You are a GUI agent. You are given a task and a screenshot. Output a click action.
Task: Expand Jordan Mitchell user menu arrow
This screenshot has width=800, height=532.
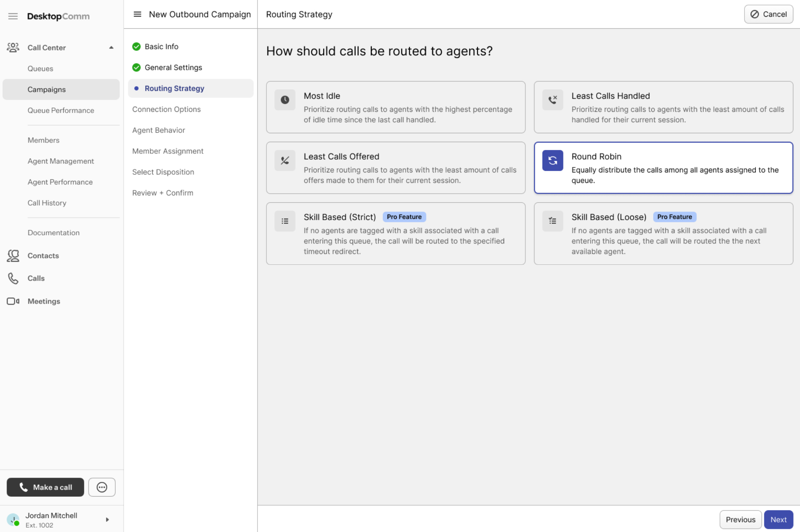pos(107,520)
